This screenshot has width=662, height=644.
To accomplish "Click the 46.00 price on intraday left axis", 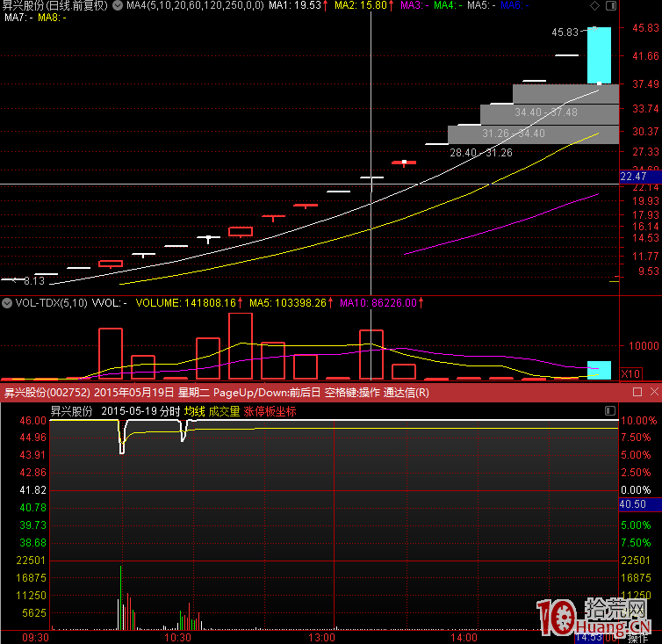I will point(33,421).
